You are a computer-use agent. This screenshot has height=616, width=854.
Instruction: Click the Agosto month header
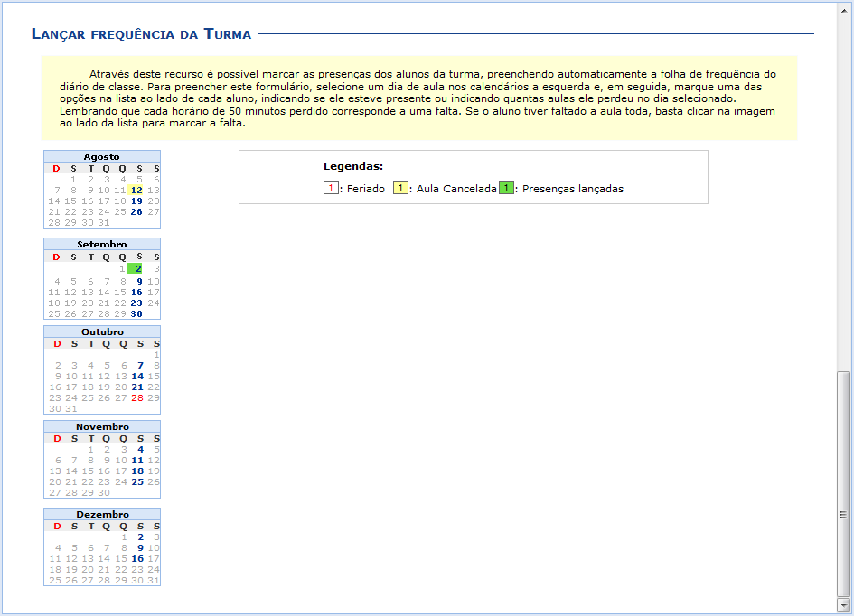pos(102,157)
